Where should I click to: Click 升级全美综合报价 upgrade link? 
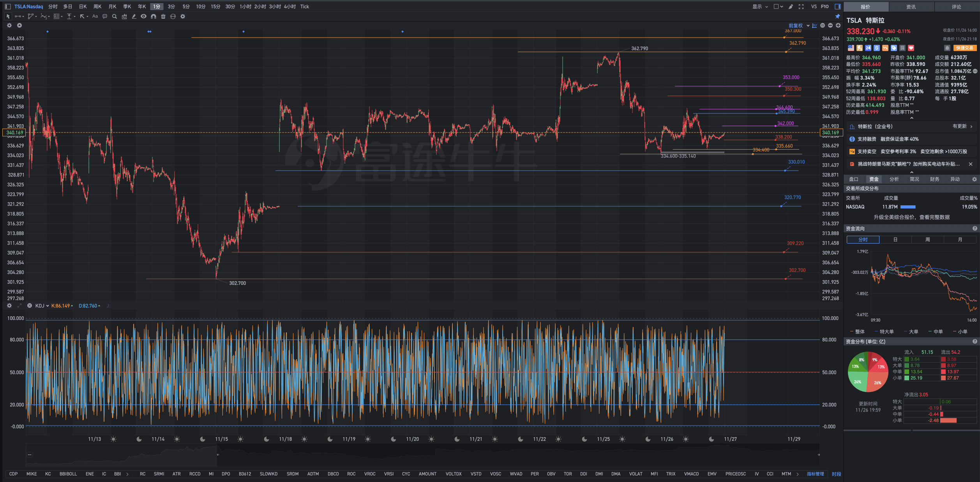point(911,217)
